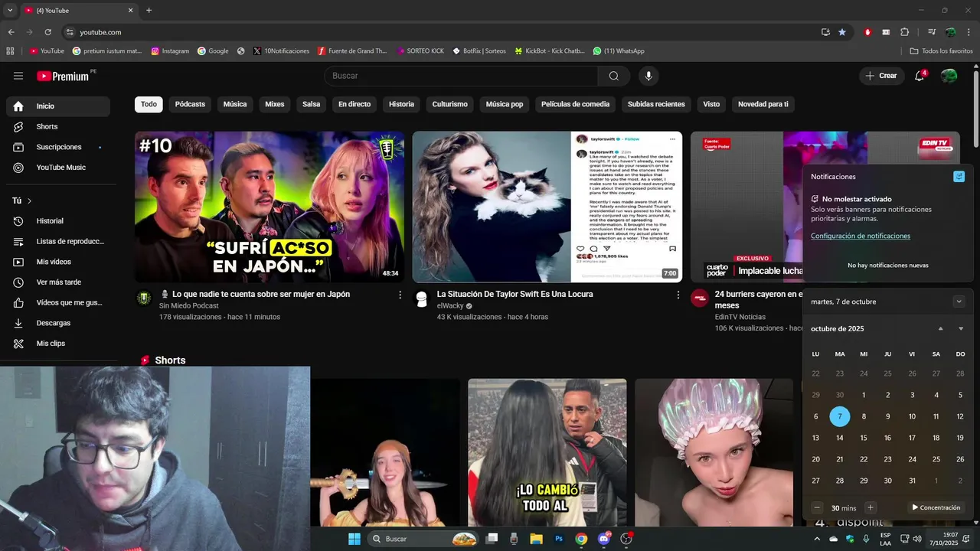Go to Inicio in the sidebar
The height and width of the screenshot is (551, 980).
[58, 106]
